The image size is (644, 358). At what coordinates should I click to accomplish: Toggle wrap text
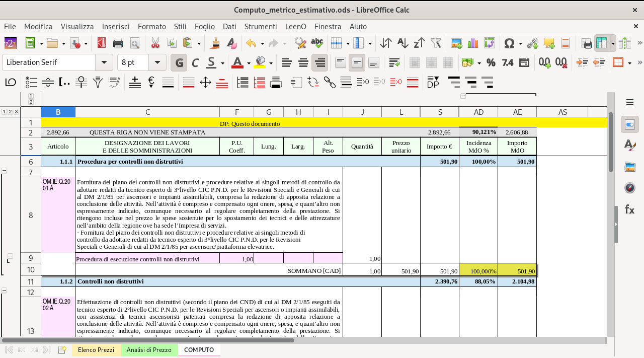tap(394, 63)
